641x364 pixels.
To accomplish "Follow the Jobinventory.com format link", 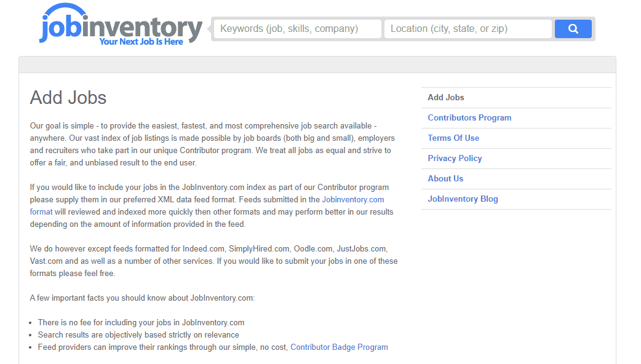I will pyautogui.click(x=353, y=199).
